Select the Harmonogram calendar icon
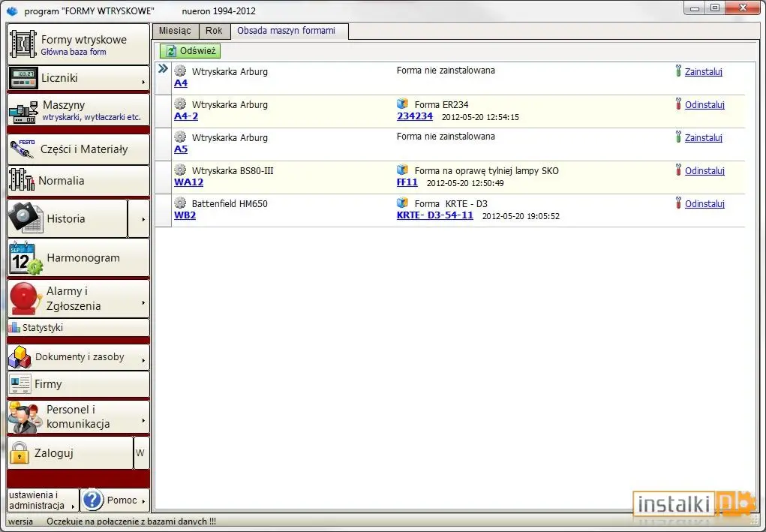The image size is (766, 532). pos(26,258)
